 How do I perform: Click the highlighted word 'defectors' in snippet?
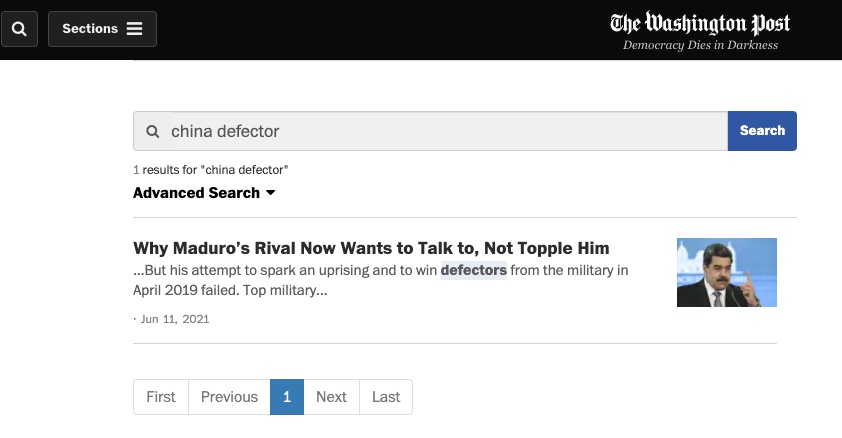pyautogui.click(x=474, y=270)
